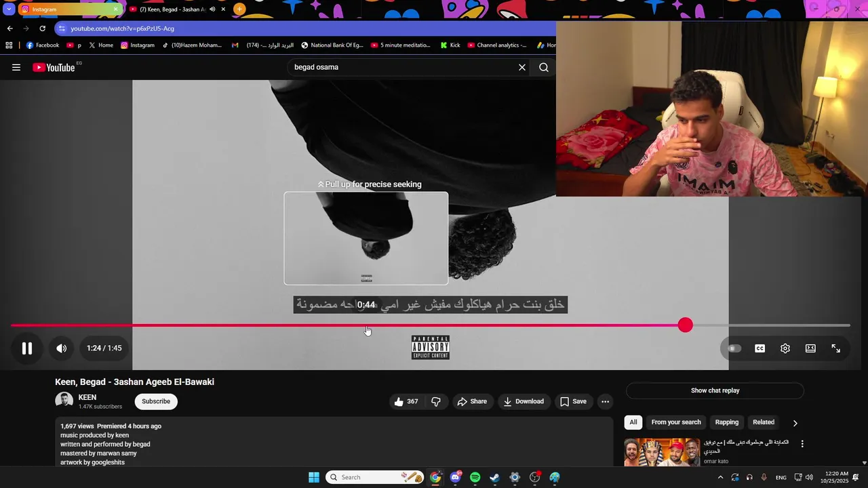Seek using the red progress bar handle
Image resolution: width=868 pixels, height=488 pixels.
click(x=686, y=325)
